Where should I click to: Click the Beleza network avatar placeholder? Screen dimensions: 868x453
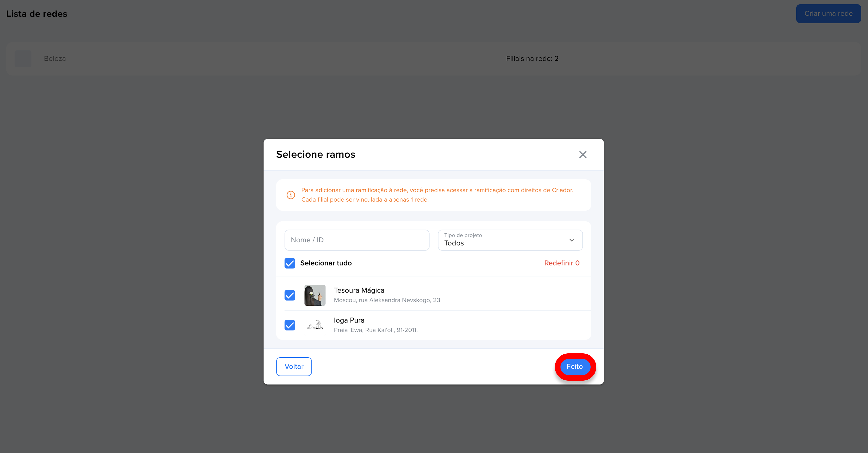click(23, 59)
